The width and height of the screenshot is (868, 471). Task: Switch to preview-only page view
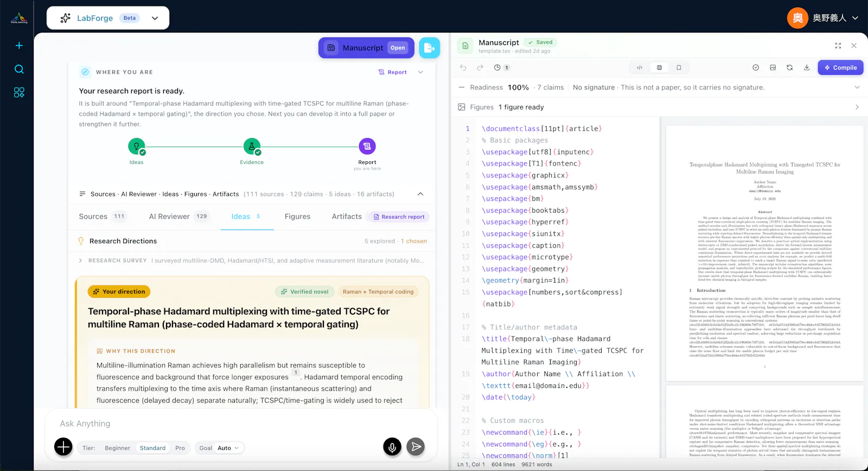point(679,68)
